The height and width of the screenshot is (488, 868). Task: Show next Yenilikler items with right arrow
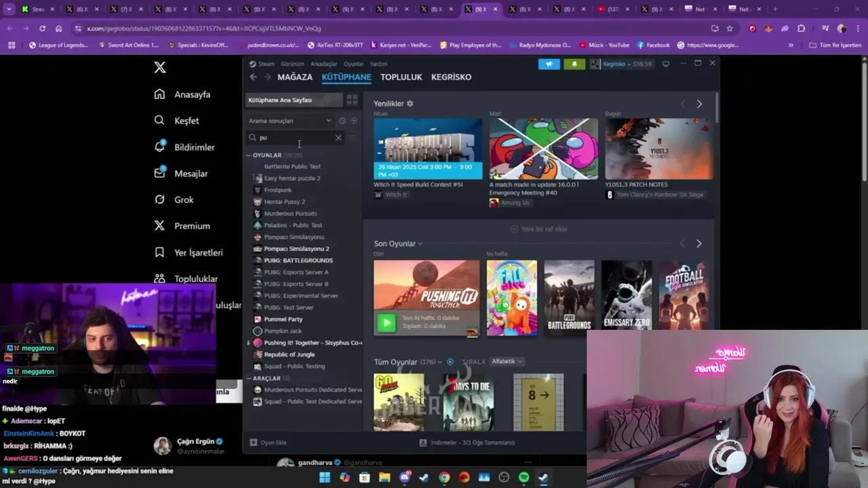699,104
